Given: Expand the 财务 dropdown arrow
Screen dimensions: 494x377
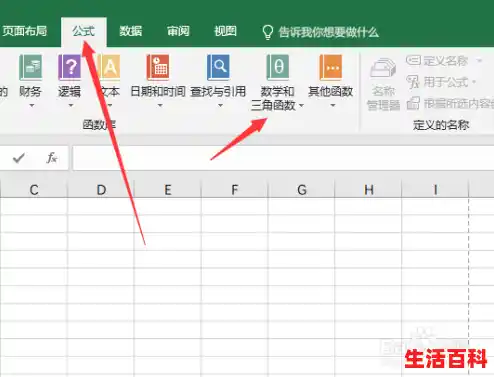Looking at the screenshot, I should pyautogui.click(x=32, y=105).
